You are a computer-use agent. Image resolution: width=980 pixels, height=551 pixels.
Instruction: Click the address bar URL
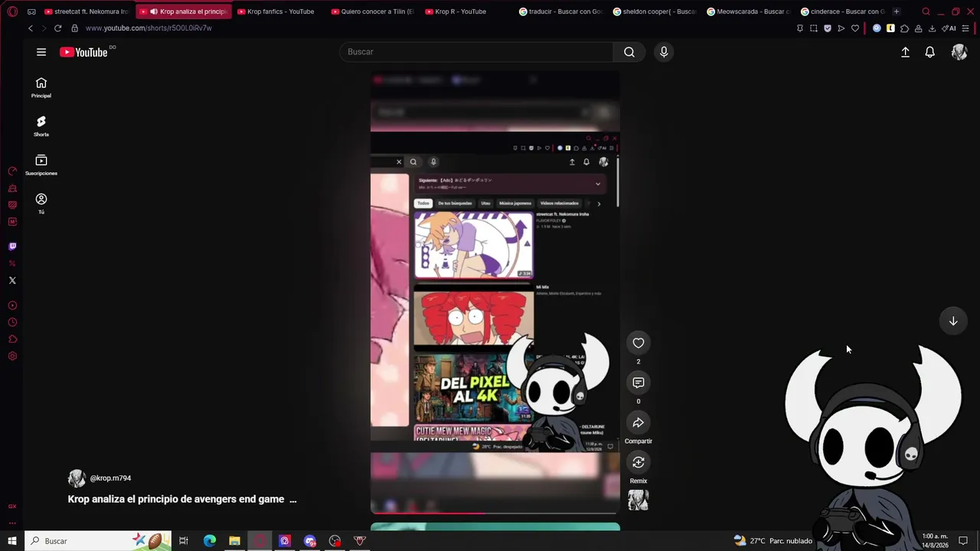point(149,28)
